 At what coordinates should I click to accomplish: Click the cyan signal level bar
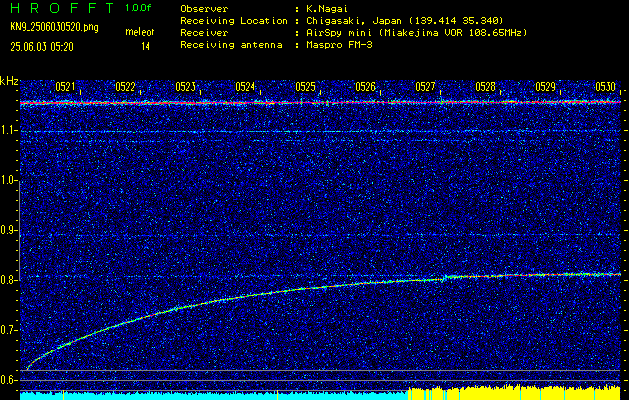tap(214, 396)
